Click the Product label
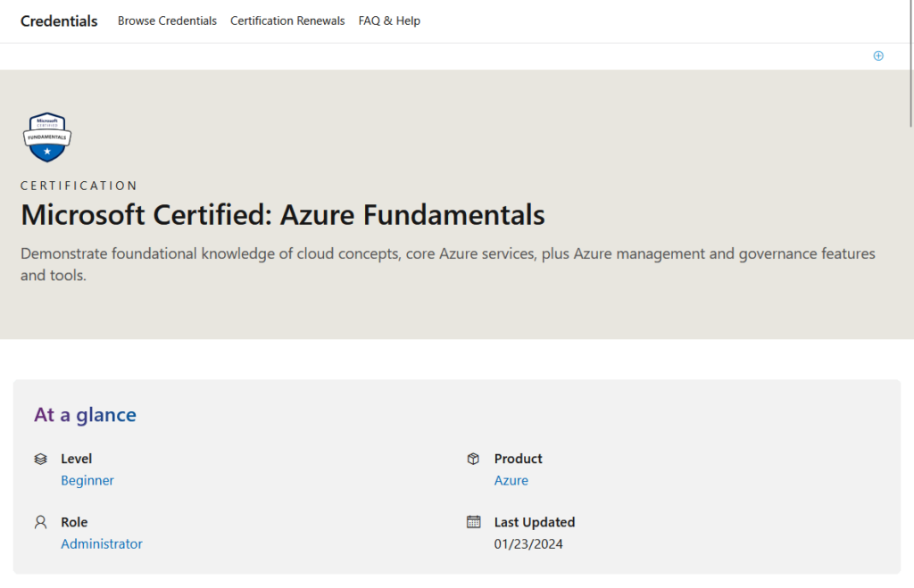Image resolution: width=914 pixels, height=588 pixels. [519, 460]
